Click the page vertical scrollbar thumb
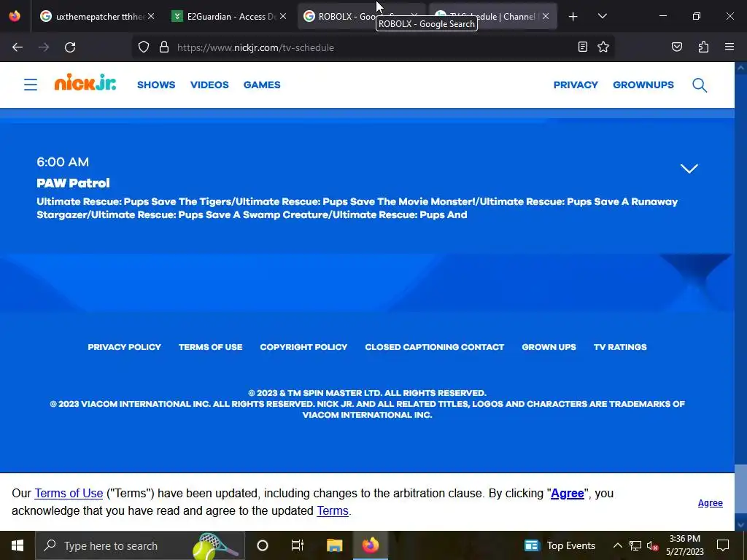The height and width of the screenshot is (560, 747). pyautogui.click(x=741, y=489)
